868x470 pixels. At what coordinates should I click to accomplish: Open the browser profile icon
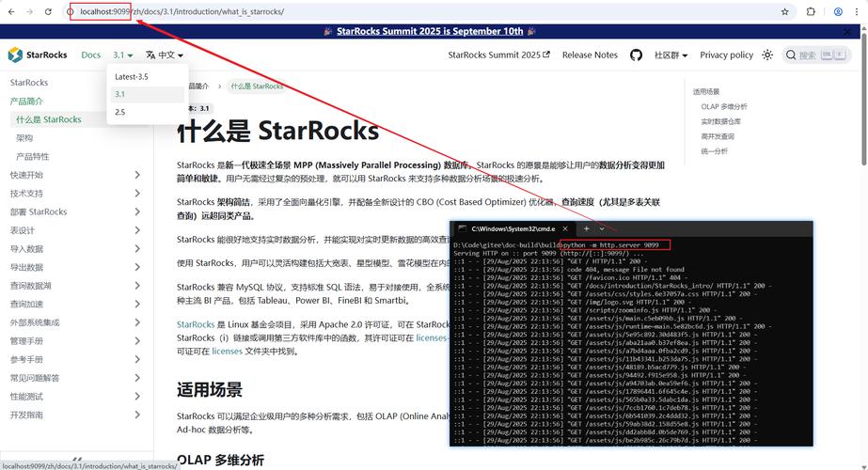click(838, 11)
